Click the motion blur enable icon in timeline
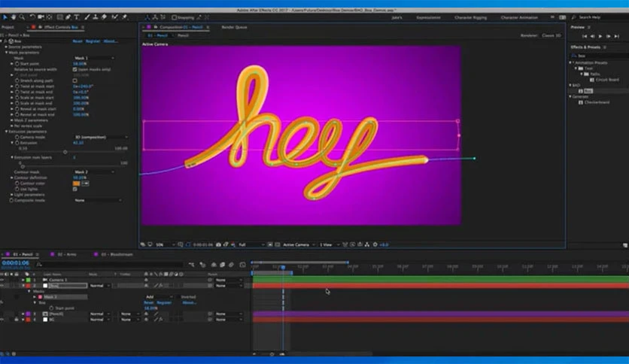629x364 pixels. [231, 265]
